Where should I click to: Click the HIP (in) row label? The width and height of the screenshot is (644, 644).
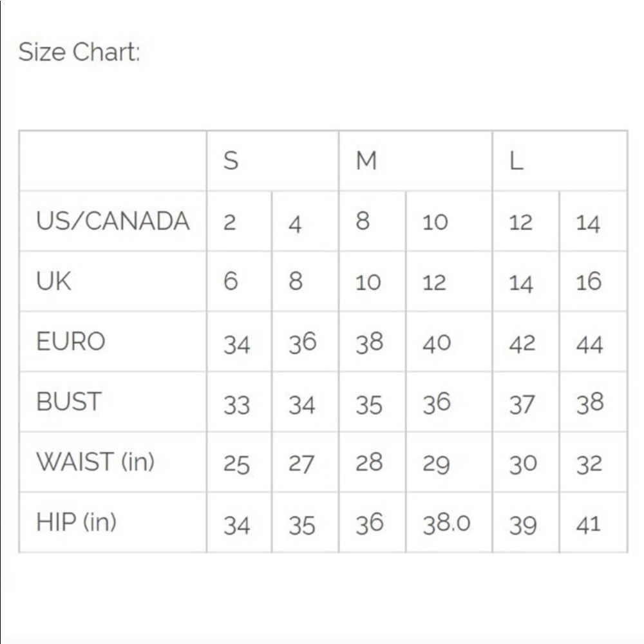76,522
